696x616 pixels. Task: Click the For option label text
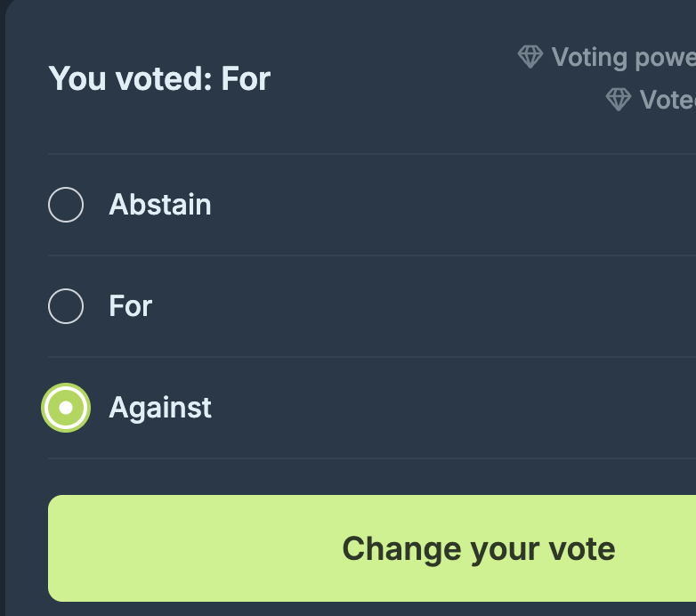click(x=131, y=306)
